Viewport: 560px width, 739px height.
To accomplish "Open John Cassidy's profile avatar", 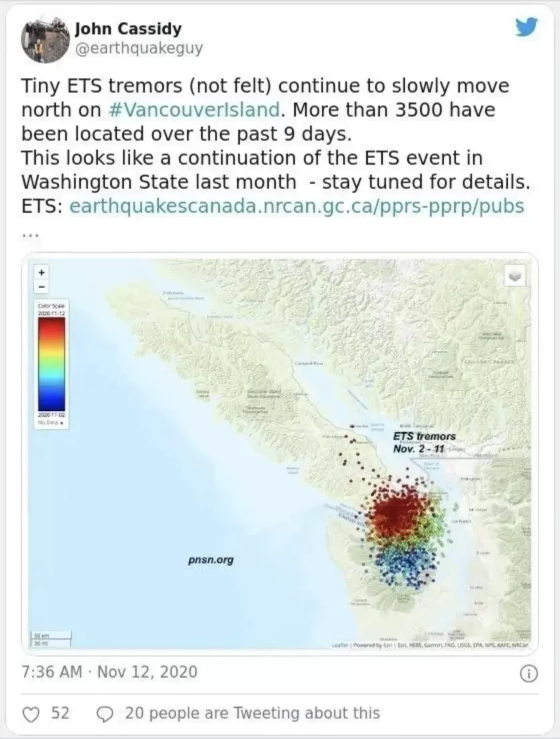I will coord(42,41).
